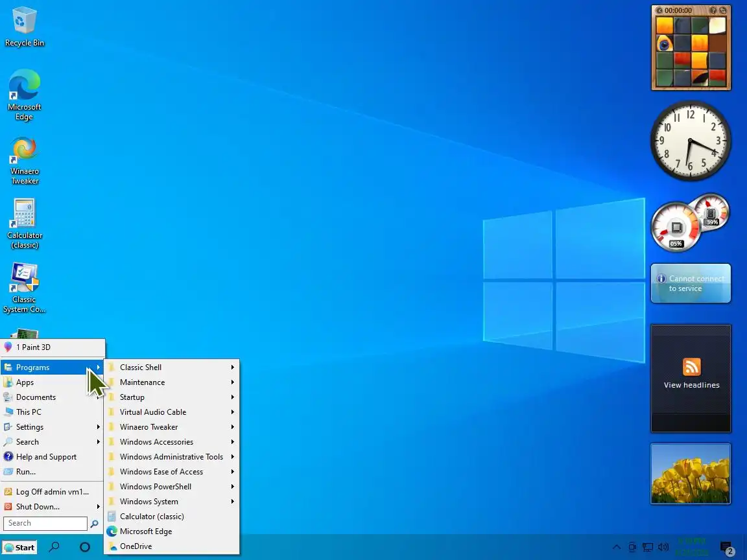Screen dimensions: 747x560
Task: Click Log Off admin vm1...
Action: [x=53, y=491]
